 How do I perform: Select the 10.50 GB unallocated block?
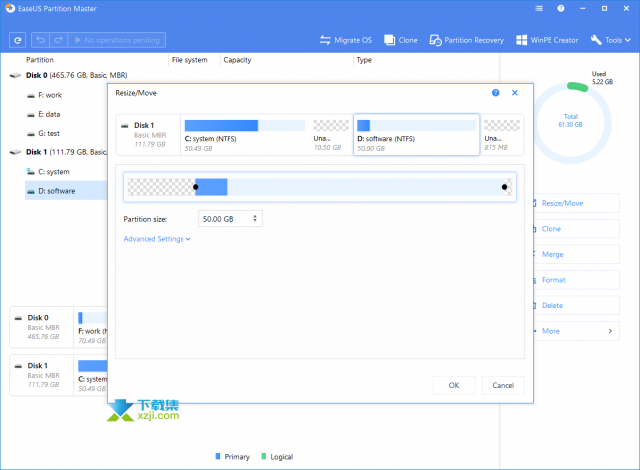(331, 135)
